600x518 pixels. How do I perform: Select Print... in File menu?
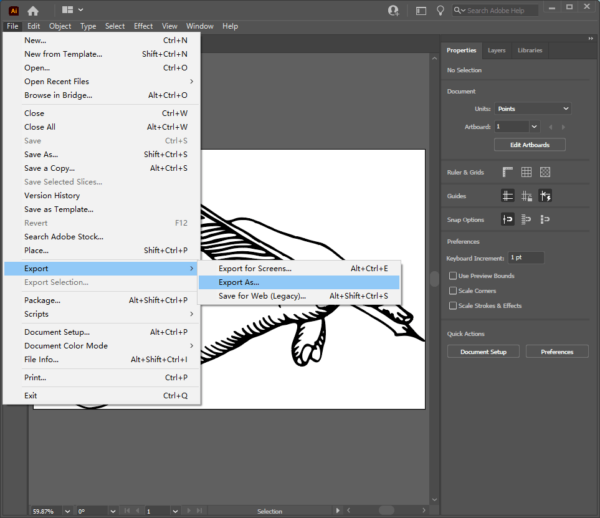(102, 378)
